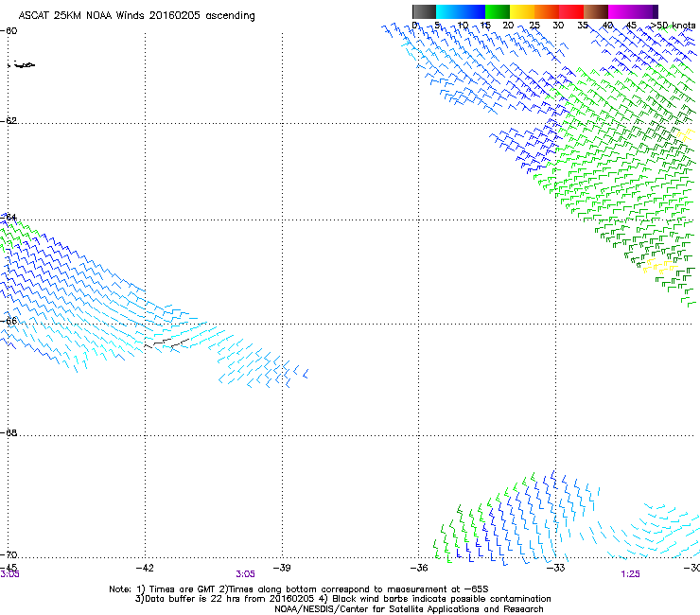Click the latitude label '-64'
700x615 pixels.
[9, 218]
